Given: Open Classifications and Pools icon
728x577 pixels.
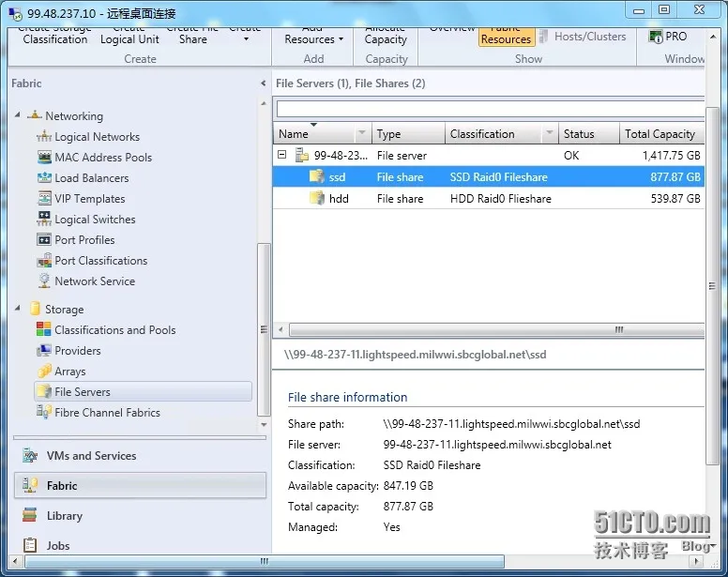Looking at the screenshot, I should [44, 329].
